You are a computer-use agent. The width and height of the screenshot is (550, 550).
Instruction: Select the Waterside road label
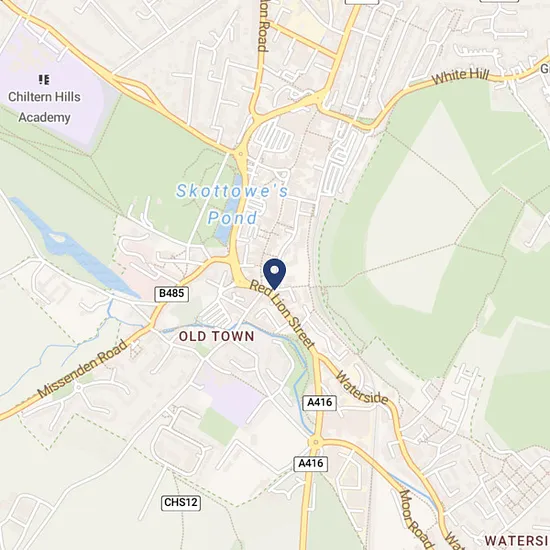coord(362,388)
